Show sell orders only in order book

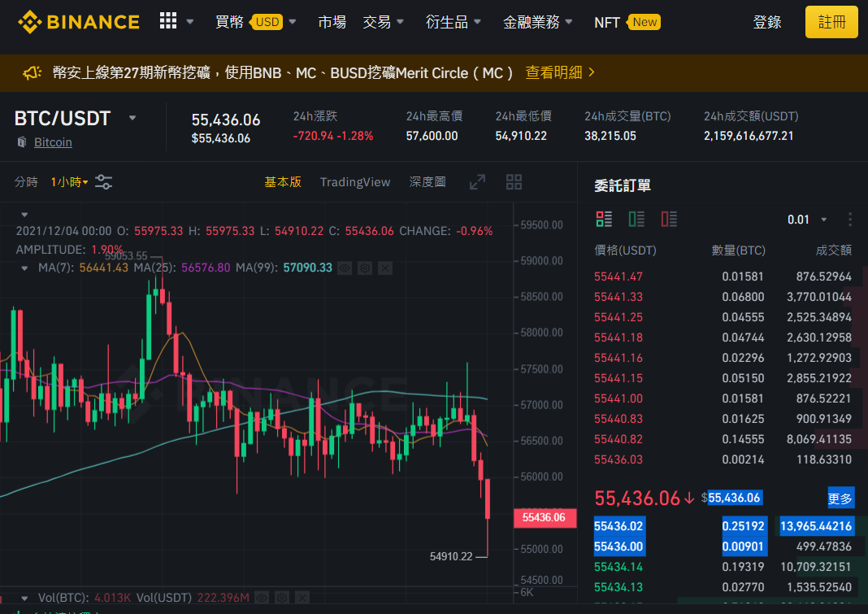[x=669, y=219]
